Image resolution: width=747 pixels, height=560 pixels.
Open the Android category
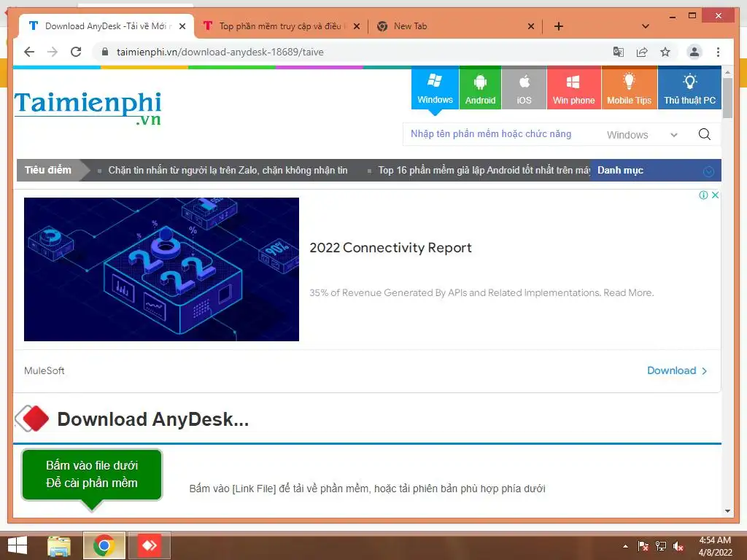480,88
